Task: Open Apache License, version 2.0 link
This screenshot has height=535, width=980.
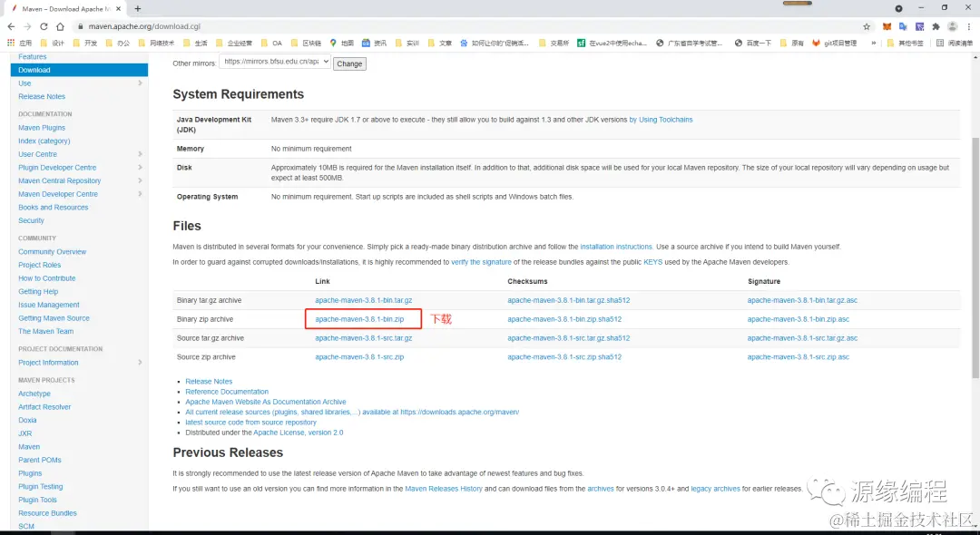Action: click(x=299, y=433)
